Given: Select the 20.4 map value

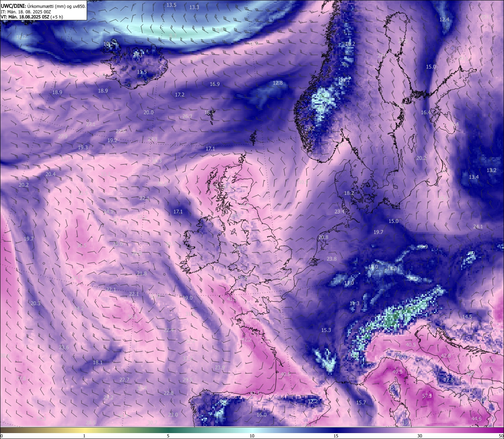Looking at the screenshot, I should point(50,174).
